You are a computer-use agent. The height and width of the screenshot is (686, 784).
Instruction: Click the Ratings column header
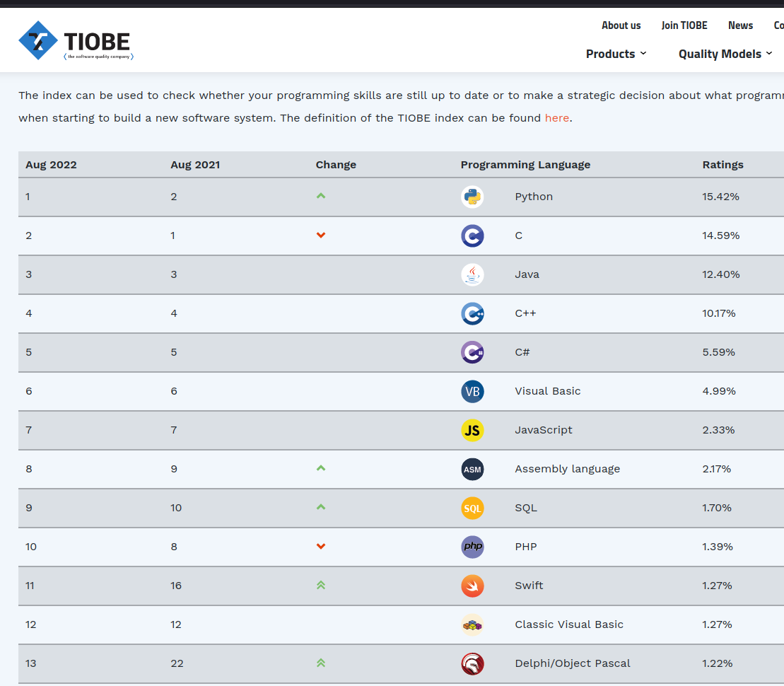[722, 165]
